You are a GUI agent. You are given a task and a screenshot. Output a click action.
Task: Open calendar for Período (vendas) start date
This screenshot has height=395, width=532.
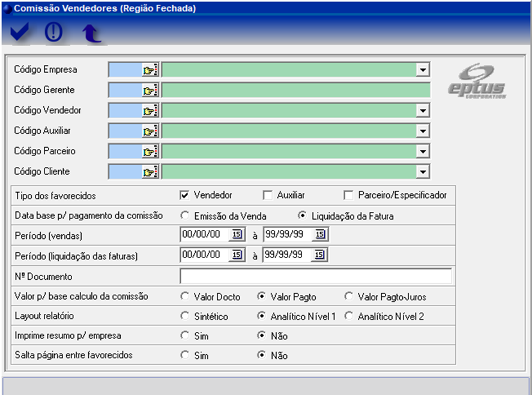pyautogui.click(x=237, y=235)
